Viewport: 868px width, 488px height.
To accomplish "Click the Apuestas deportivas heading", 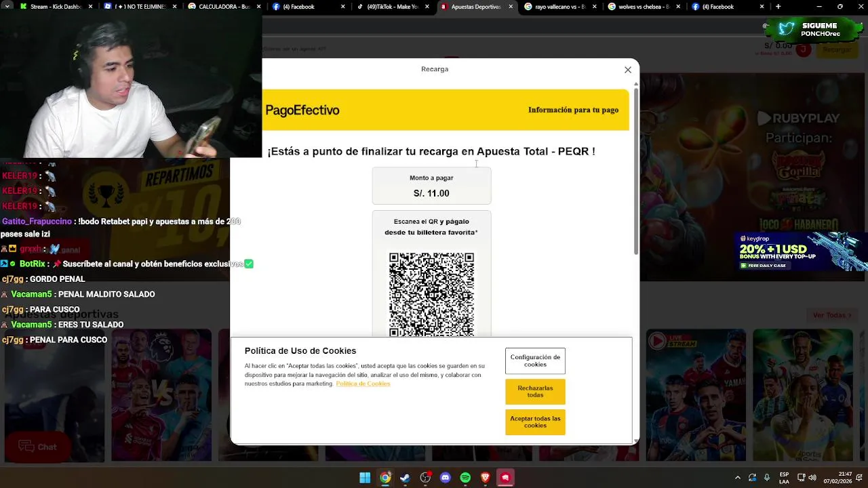I will click(x=62, y=314).
